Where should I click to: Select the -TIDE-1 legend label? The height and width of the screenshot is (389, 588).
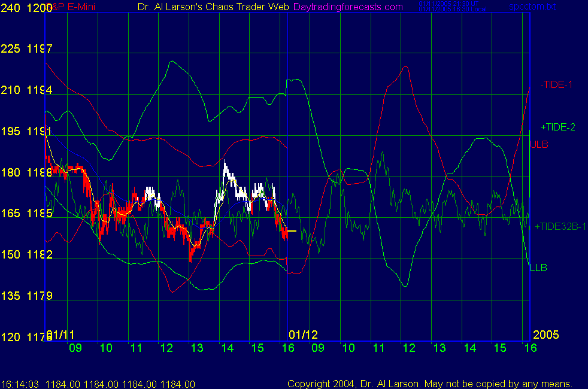pos(556,85)
